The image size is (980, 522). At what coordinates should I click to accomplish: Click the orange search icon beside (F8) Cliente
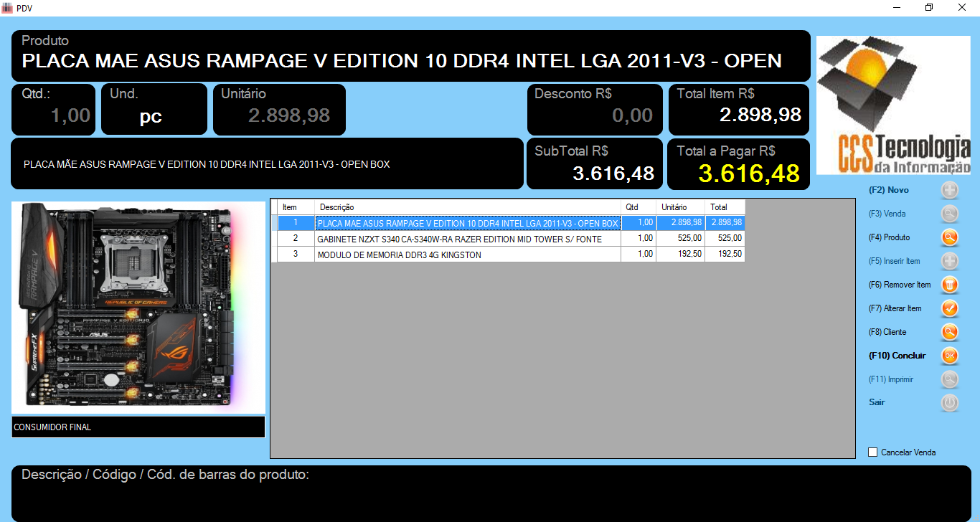point(949,332)
